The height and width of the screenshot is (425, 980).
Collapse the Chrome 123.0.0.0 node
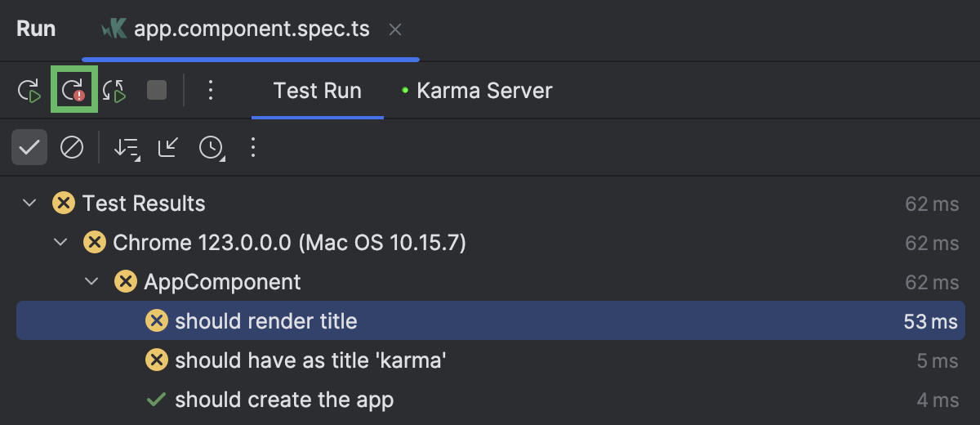[60, 243]
